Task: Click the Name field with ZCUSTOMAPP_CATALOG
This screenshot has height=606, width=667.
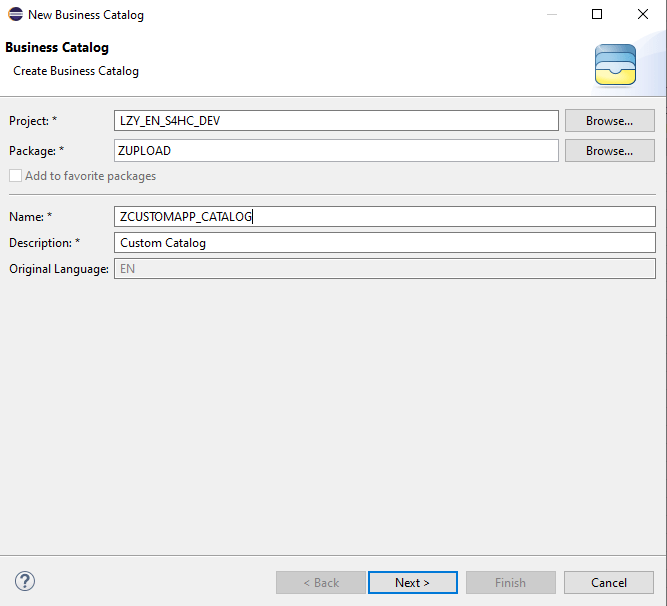Action: 385,217
